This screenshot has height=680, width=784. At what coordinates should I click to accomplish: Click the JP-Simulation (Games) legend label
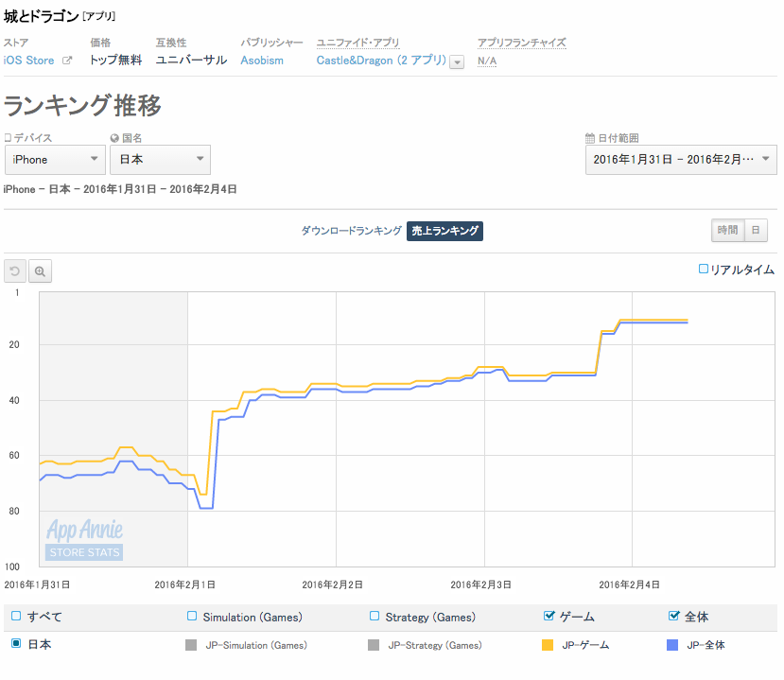pos(256,645)
